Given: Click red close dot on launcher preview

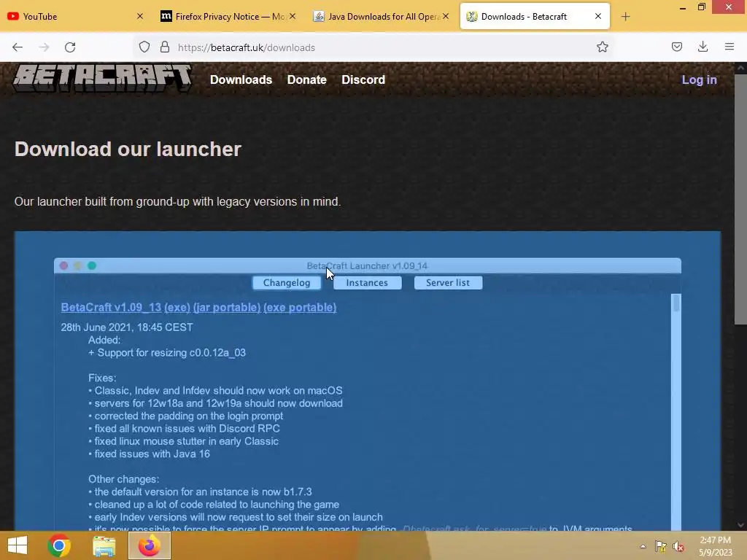Looking at the screenshot, I should 64,265.
